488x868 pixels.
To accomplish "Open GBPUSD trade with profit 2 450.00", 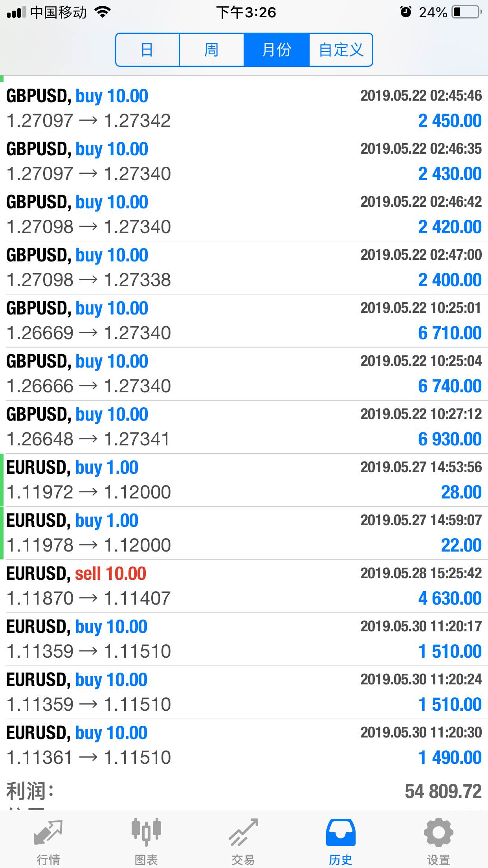I will click(244, 108).
